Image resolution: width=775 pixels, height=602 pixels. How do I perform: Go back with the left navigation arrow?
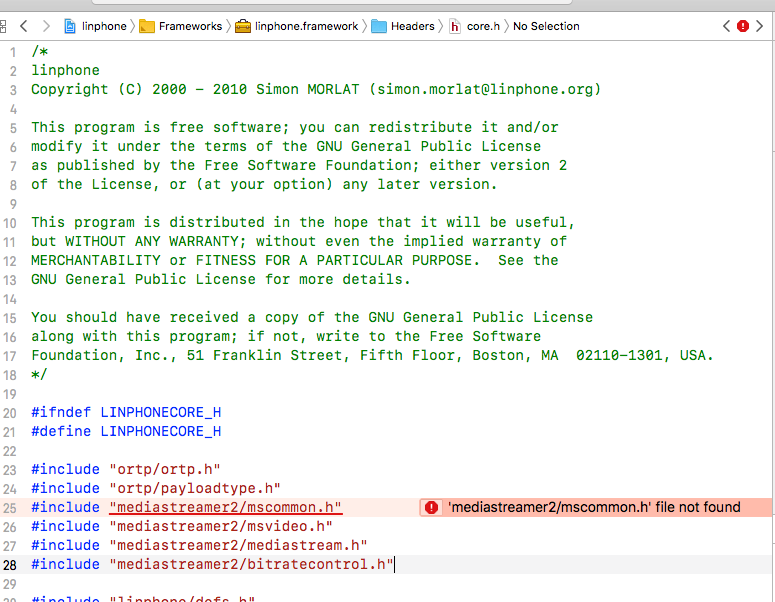click(23, 26)
